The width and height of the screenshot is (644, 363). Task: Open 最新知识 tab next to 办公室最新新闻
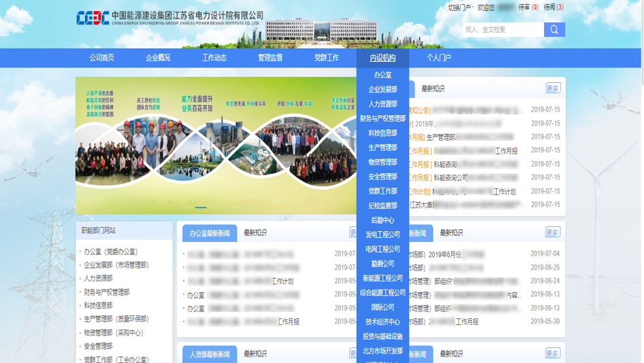255,232
